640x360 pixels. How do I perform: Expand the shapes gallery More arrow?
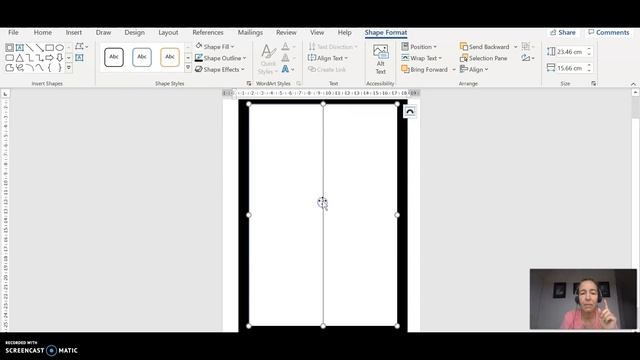69,67
